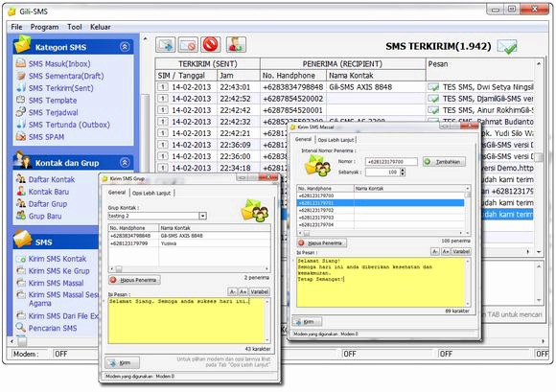556x392 pixels.
Task: Click the delete SMS toolbar icon
Action: pos(188,45)
